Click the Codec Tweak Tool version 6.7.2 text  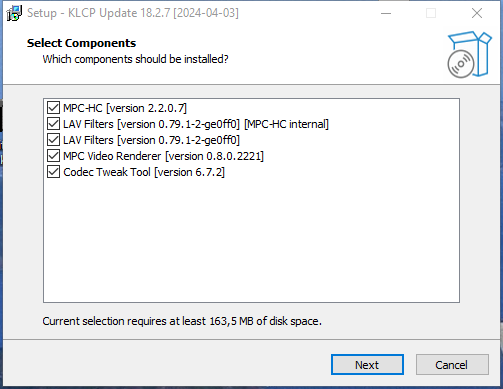click(x=144, y=172)
